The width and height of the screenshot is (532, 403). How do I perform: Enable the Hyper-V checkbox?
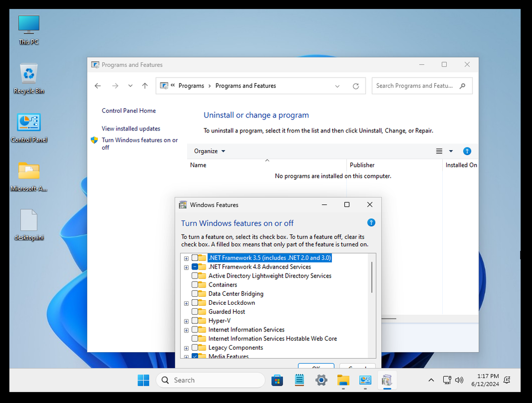195,321
